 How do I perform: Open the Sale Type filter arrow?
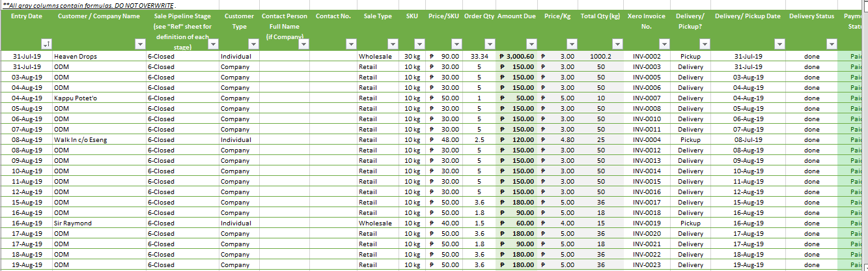[x=393, y=44]
